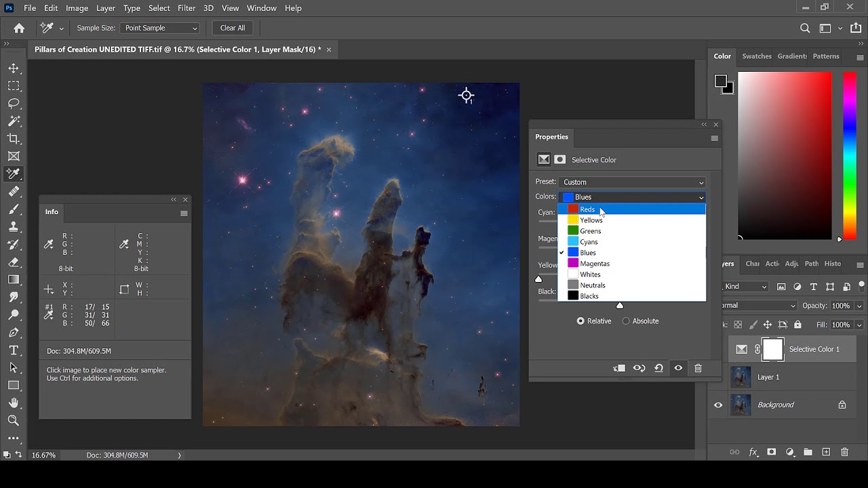Toggle adjustment layer visibility eye in Properties
Viewport: 868px width, 488px height.
678,368
